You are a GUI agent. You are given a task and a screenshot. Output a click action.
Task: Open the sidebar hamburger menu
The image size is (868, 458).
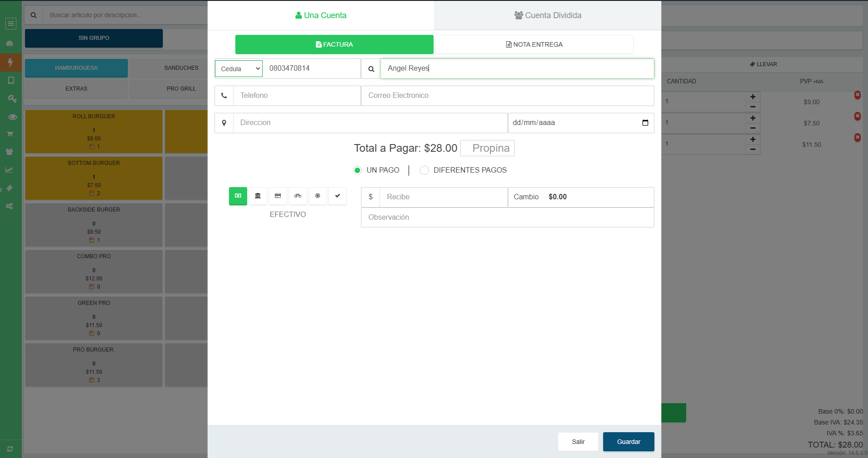(11, 24)
